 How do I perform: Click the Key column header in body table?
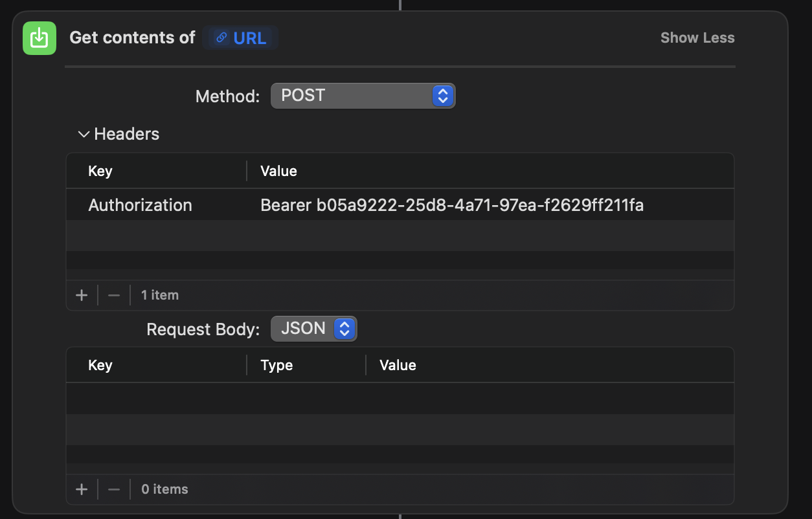(100, 366)
